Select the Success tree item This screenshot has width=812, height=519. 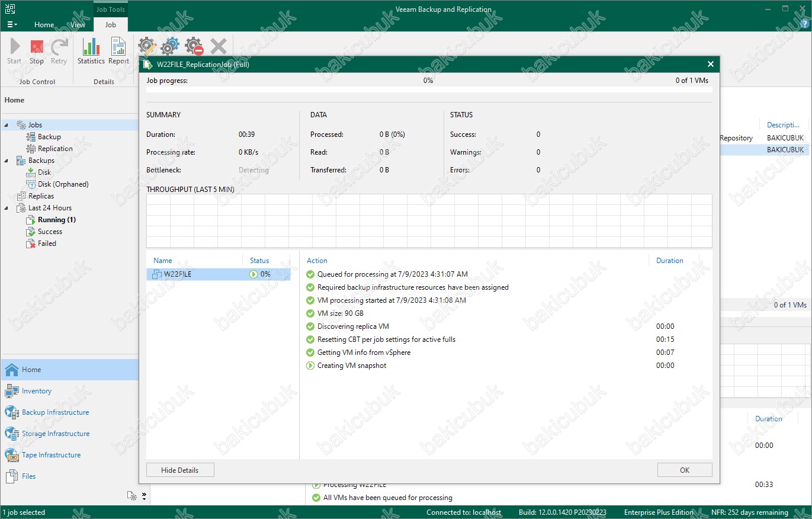(50, 232)
